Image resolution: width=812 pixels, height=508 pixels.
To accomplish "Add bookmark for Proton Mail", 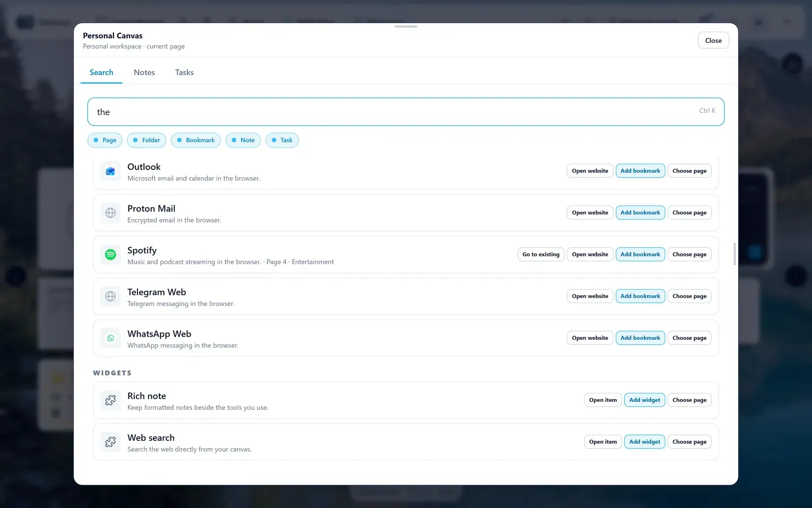I will tap(640, 213).
